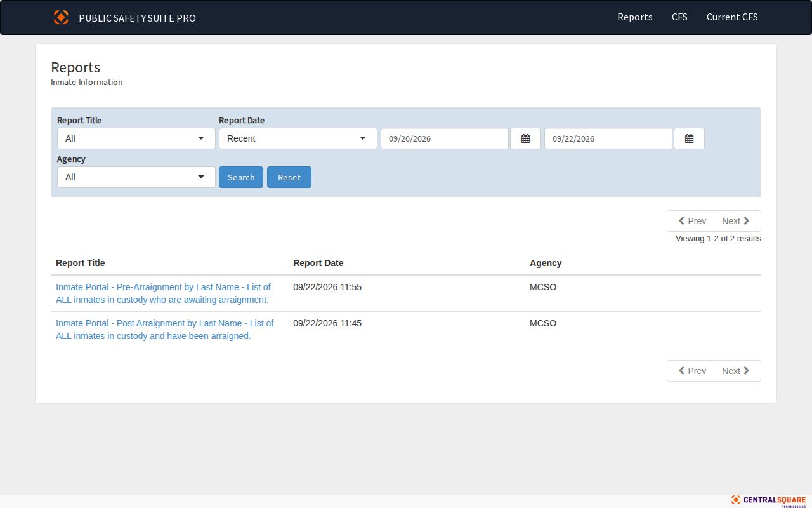The width and height of the screenshot is (812, 508).
Task: Click the Reset button
Action: tap(289, 177)
